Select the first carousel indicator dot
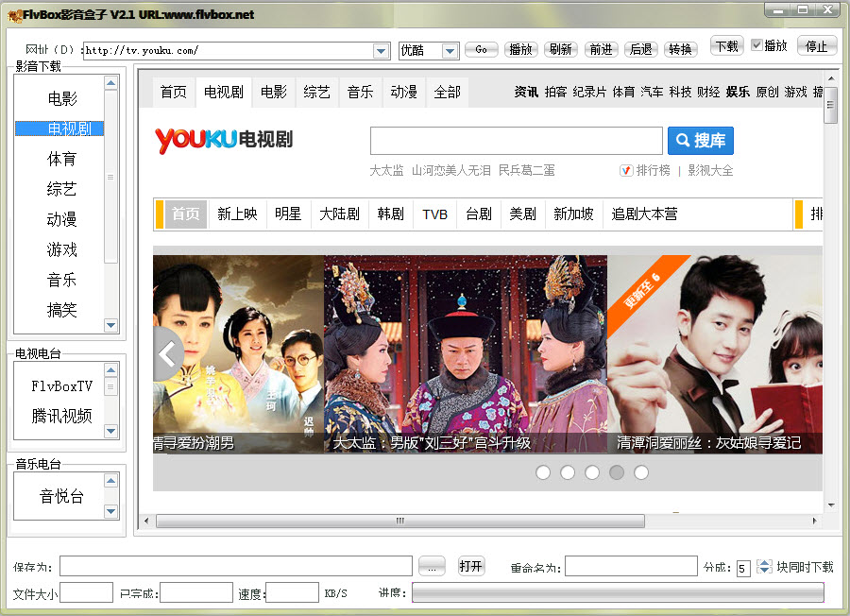Viewport: 850px width, 616px height. (x=543, y=472)
